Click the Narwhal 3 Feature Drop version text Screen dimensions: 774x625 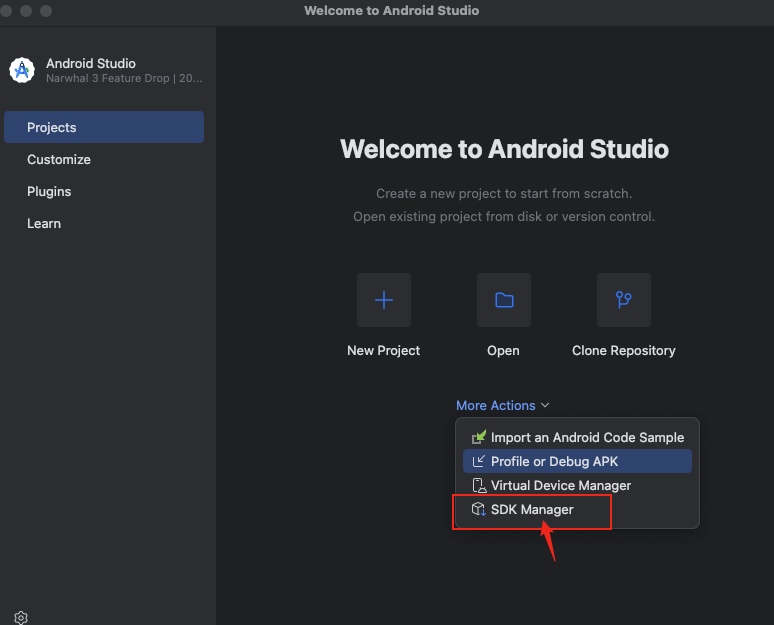coord(124,78)
